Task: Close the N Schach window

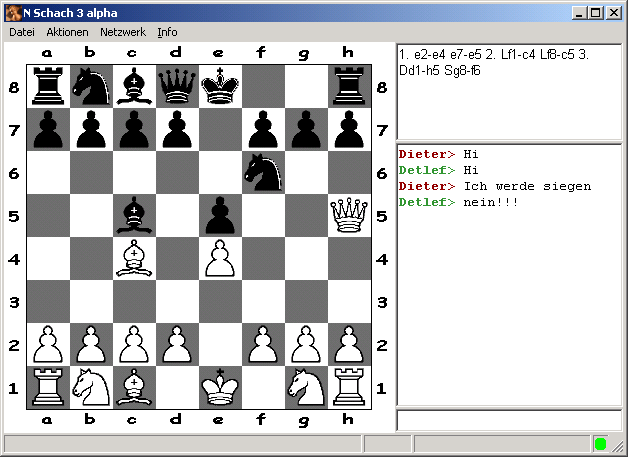Action: coord(614,13)
